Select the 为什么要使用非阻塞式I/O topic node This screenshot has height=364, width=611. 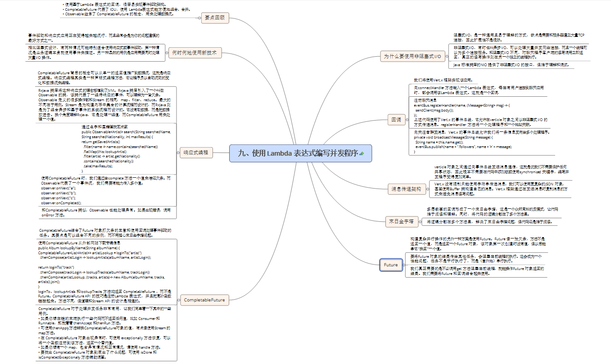click(413, 56)
